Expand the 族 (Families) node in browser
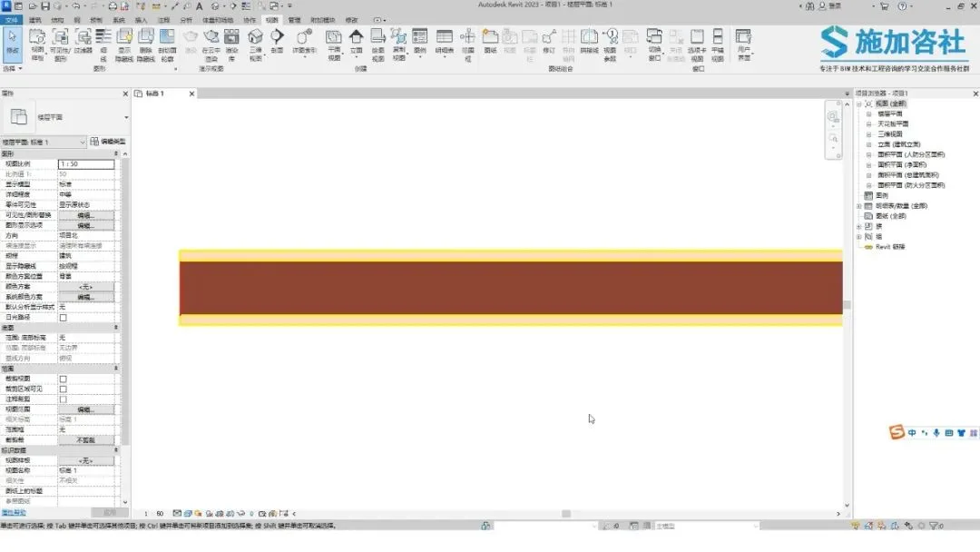980x552 pixels. pyautogui.click(x=859, y=226)
